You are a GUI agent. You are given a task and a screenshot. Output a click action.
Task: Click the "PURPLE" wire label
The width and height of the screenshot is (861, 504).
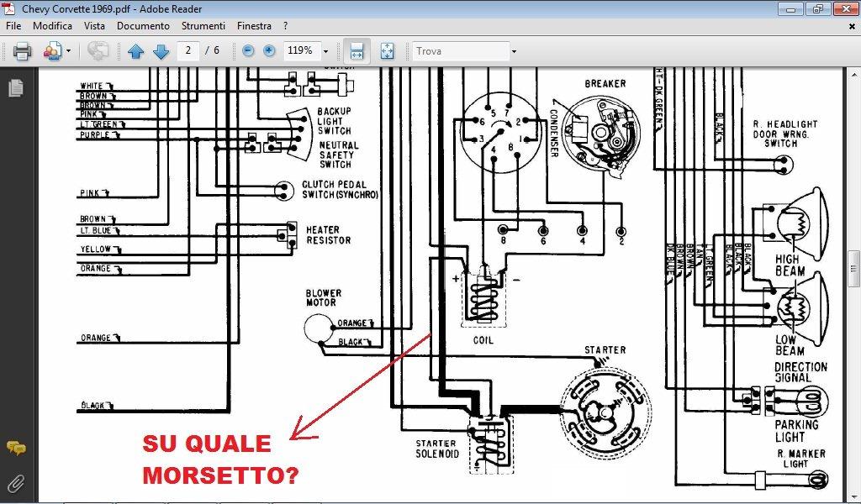pos(94,135)
